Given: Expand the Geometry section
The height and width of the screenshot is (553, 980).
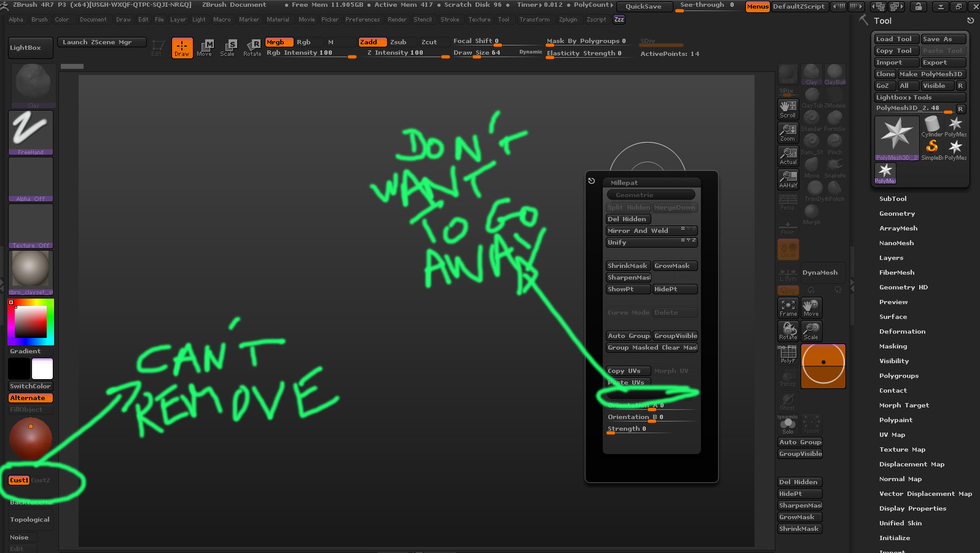Looking at the screenshot, I should pyautogui.click(x=897, y=214).
